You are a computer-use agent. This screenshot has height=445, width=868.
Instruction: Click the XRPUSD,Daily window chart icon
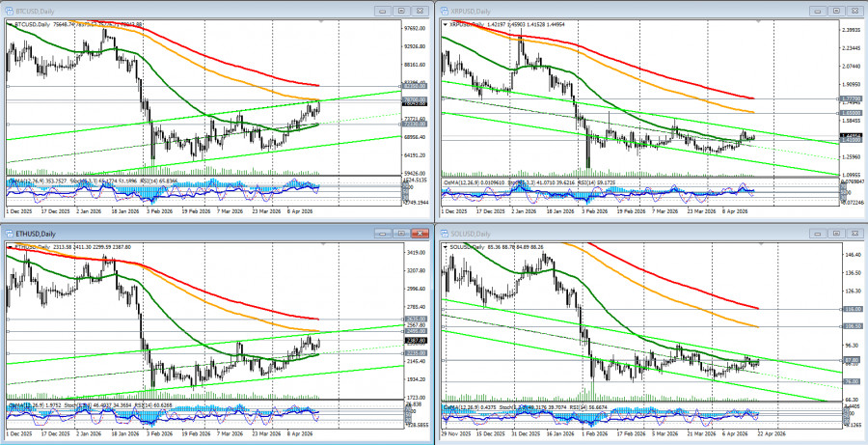point(444,11)
